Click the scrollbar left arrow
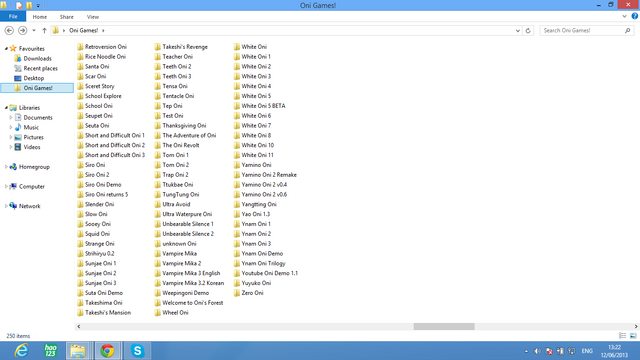This screenshot has height=360, width=640. point(79,327)
